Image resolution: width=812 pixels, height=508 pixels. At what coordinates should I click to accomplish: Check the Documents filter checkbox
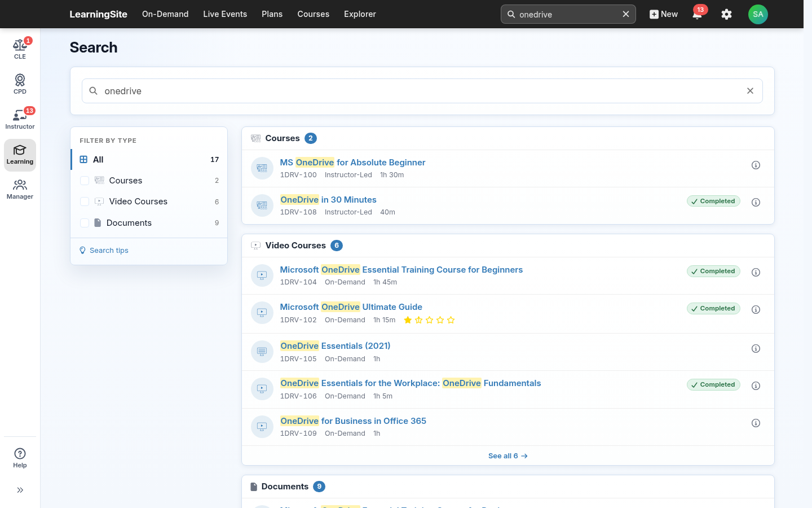click(85, 223)
